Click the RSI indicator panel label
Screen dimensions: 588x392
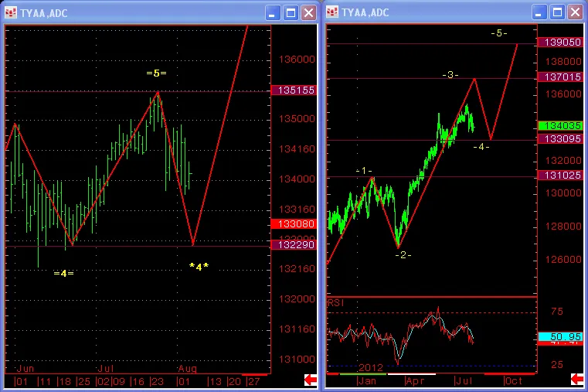[335, 302]
